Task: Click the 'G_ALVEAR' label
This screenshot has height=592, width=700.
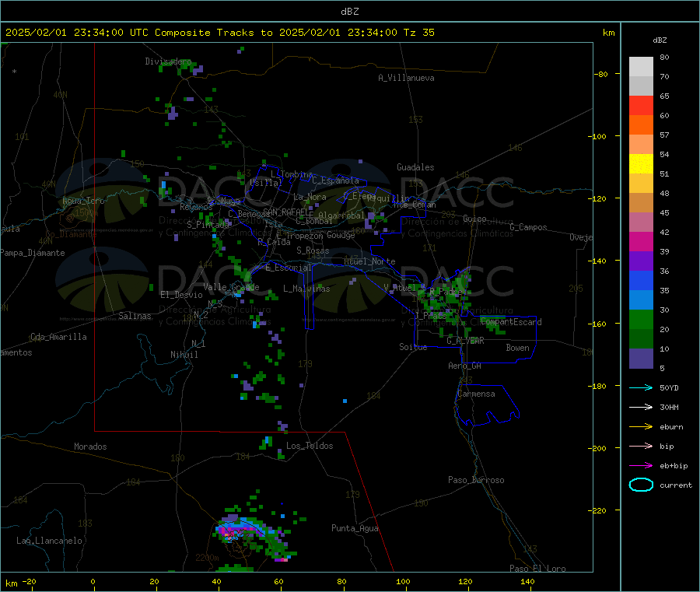Action: (x=465, y=341)
